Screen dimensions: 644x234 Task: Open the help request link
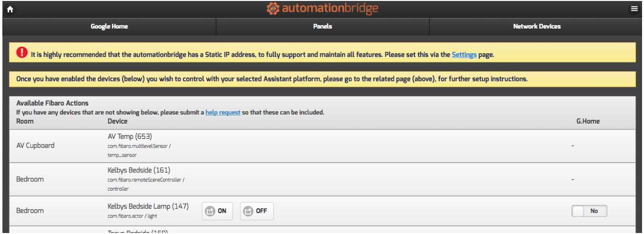(223, 112)
